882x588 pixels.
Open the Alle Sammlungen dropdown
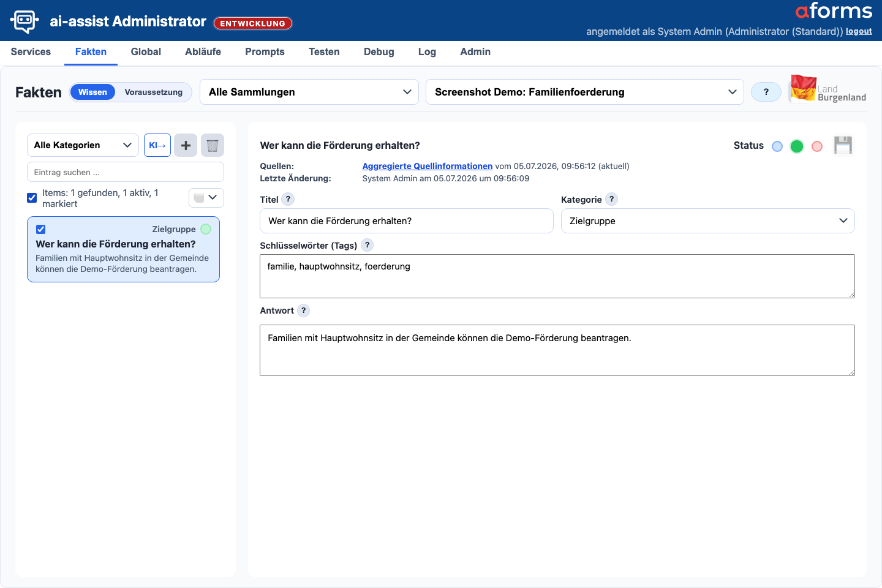coord(309,92)
